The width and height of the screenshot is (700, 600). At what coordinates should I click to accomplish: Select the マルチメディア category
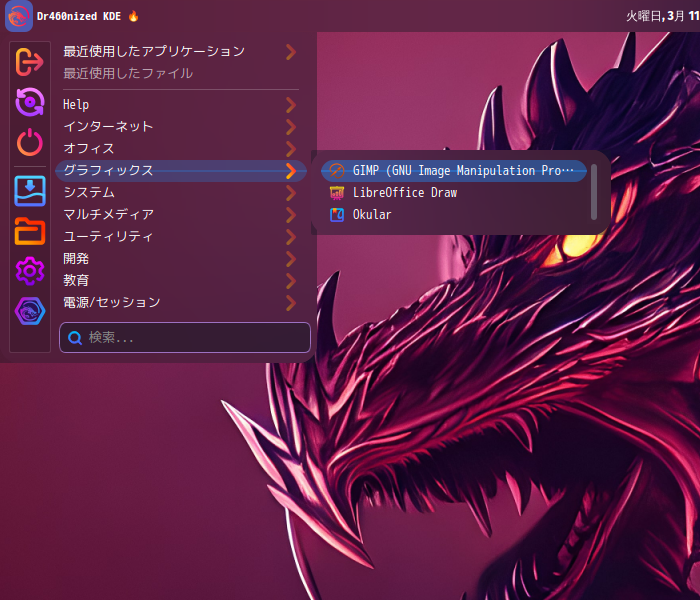[x=180, y=215]
